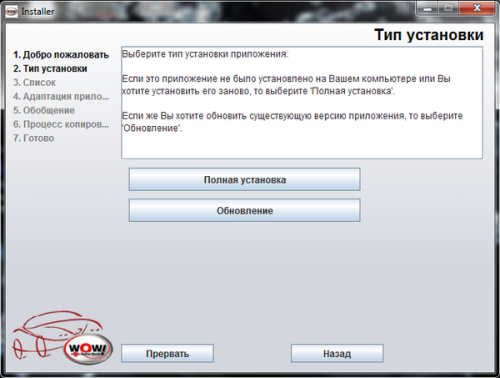Maximize the Installer window
Viewport: 500px width, 378px height.
click(x=448, y=8)
